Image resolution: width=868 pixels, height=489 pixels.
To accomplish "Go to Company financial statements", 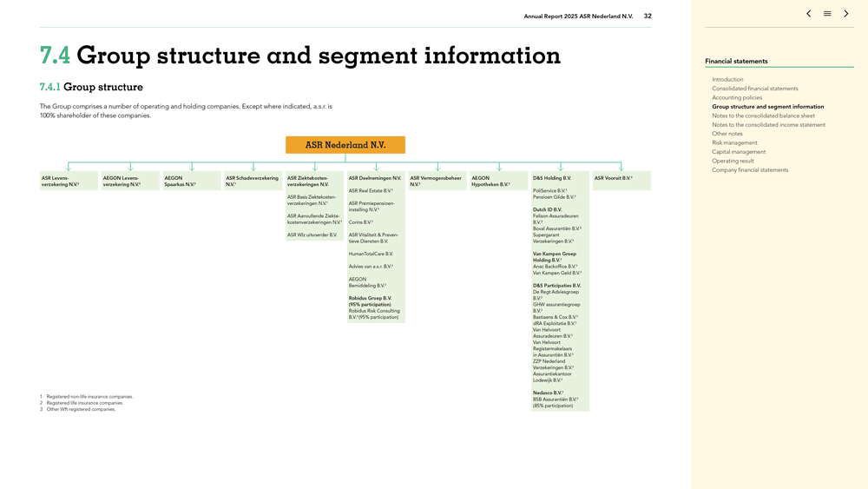I will coord(750,170).
